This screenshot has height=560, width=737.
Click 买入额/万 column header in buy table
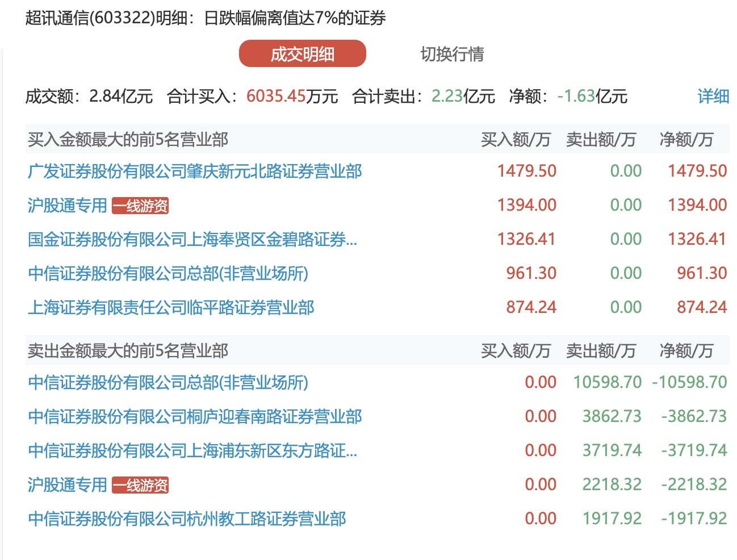tap(516, 139)
